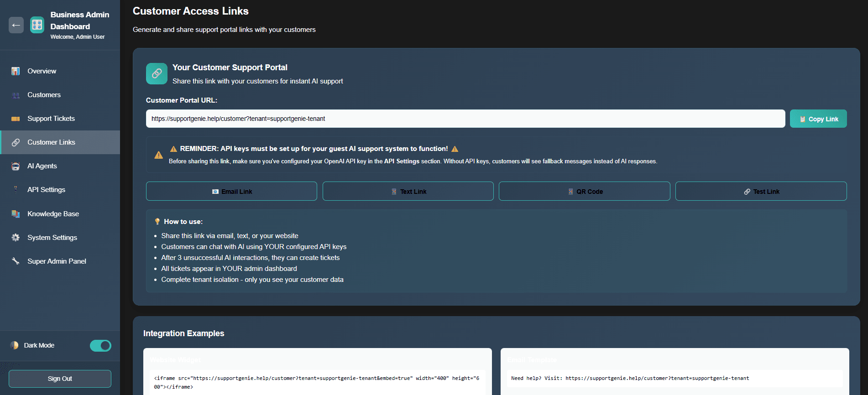
Task: Click the Support Tickets ticket icon
Action: point(16,119)
